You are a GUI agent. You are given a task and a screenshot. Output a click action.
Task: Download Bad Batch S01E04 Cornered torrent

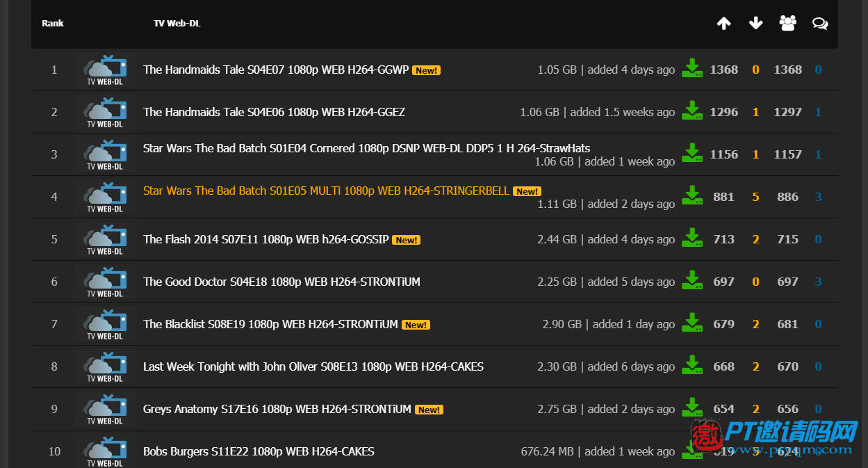click(691, 153)
